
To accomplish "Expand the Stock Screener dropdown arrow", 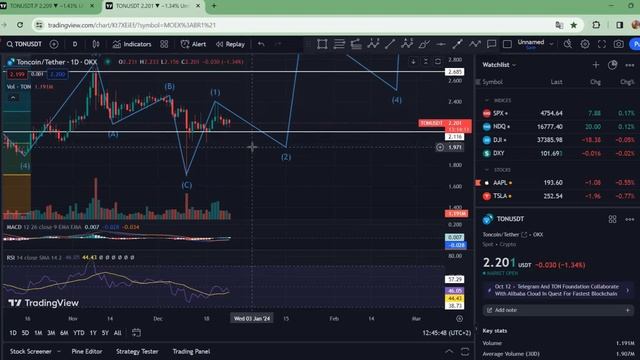I will (x=59, y=351).
